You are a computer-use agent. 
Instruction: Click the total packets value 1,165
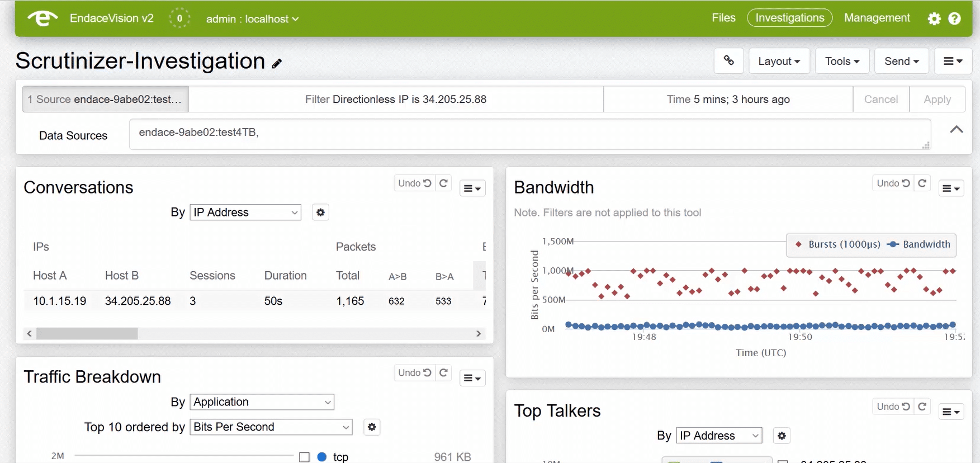click(350, 301)
